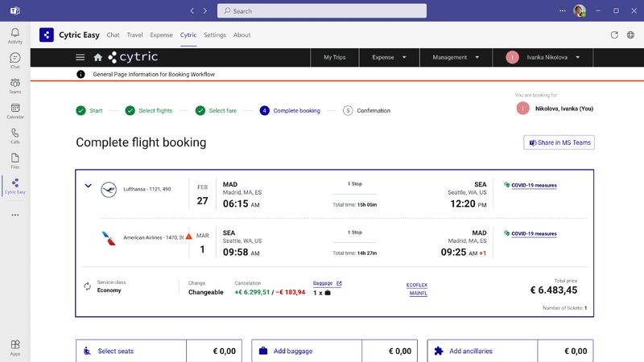Viewport: 644px width, 362px height.
Task: Click the cytric logo
Action: pyautogui.click(x=133, y=57)
